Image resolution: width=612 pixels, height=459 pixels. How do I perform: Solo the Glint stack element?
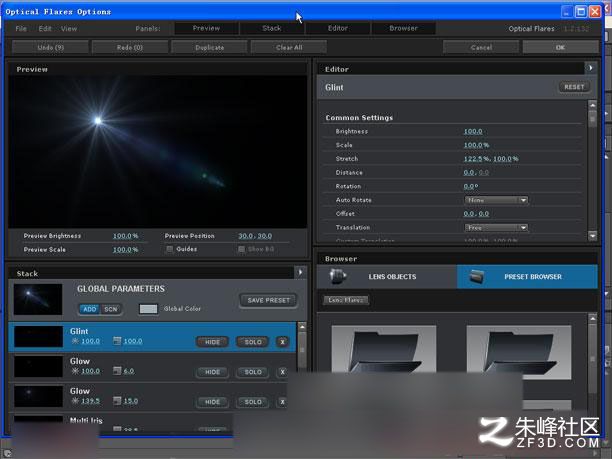pos(253,342)
